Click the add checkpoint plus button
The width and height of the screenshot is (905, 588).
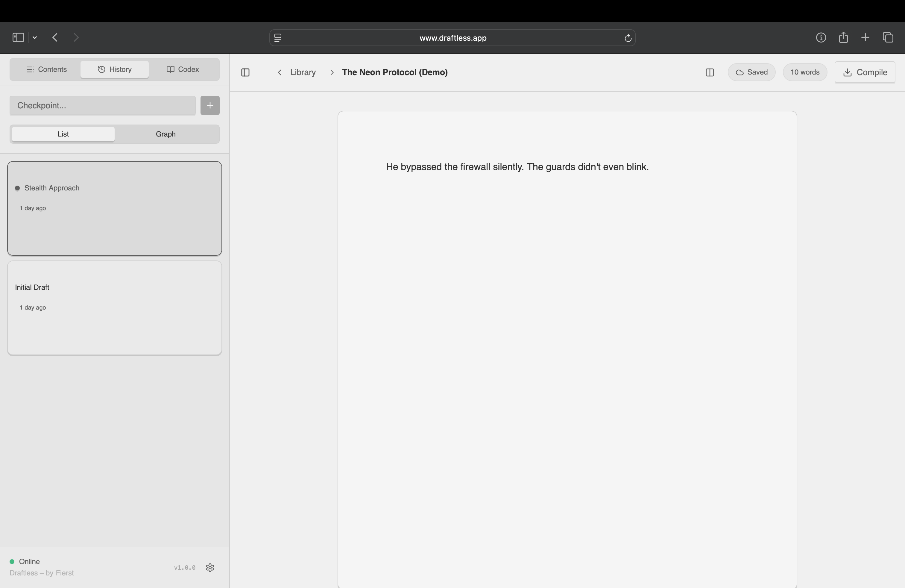[210, 105]
